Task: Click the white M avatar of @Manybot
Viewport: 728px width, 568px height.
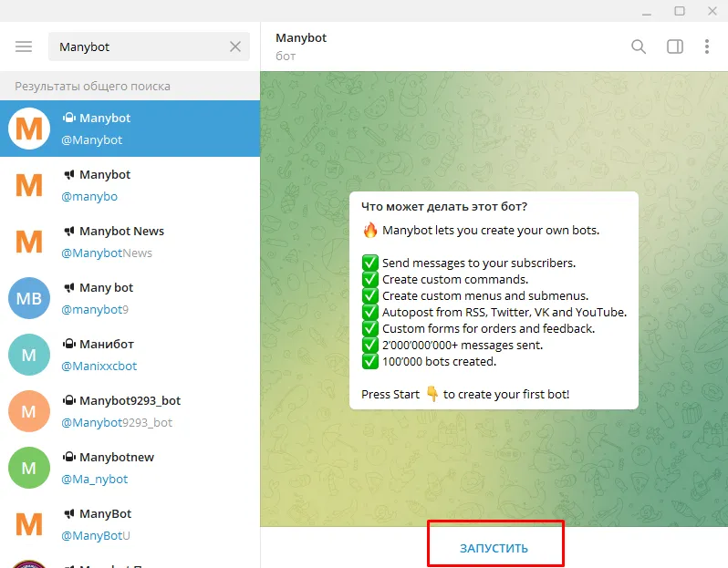Action: pos(29,129)
